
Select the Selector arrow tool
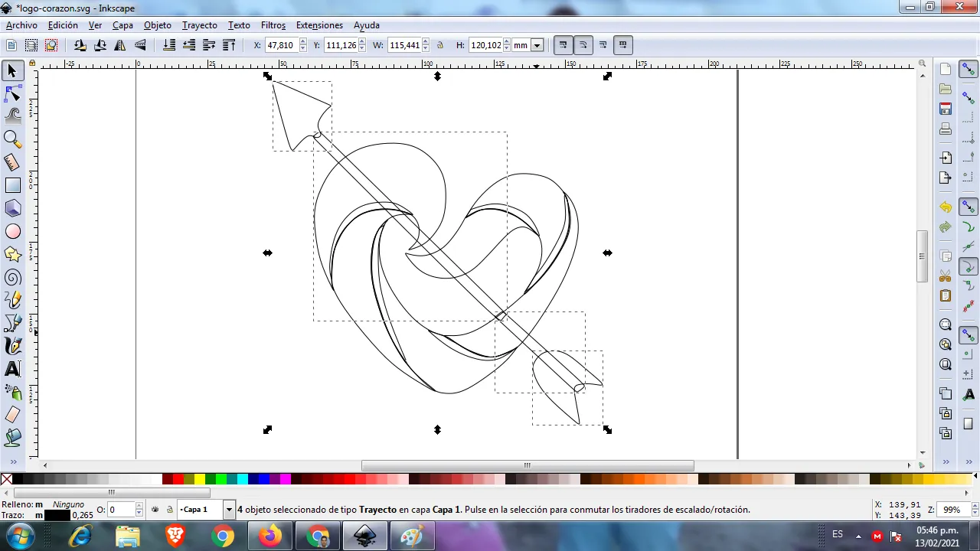pyautogui.click(x=12, y=71)
